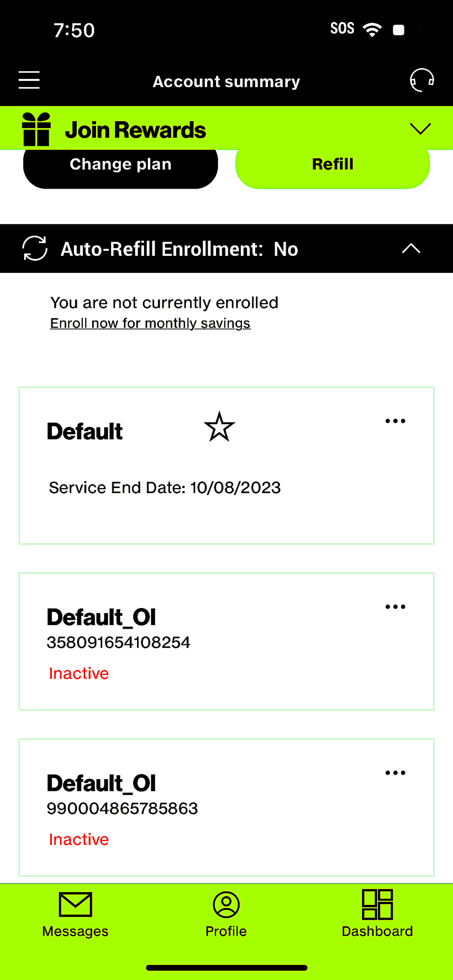This screenshot has width=453, height=980.
Task: Open more options for Default device
Action: 395,421
